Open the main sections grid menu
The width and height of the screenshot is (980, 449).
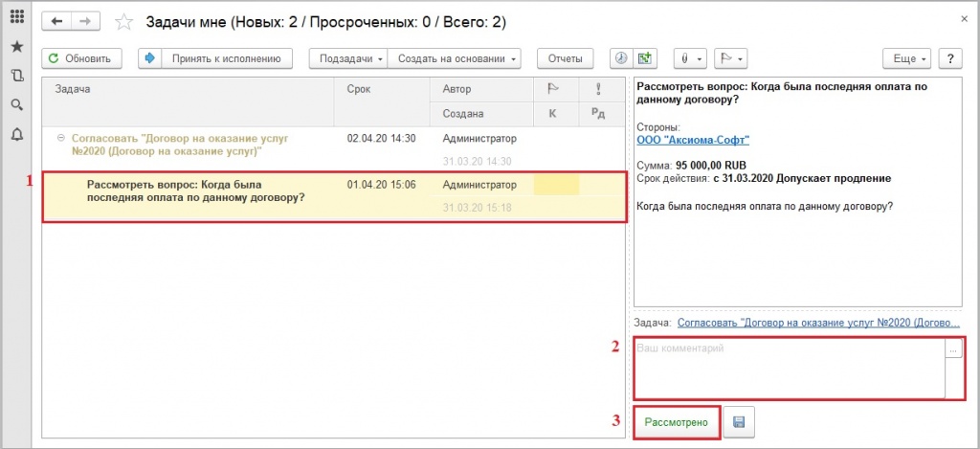pyautogui.click(x=16, y=17)
